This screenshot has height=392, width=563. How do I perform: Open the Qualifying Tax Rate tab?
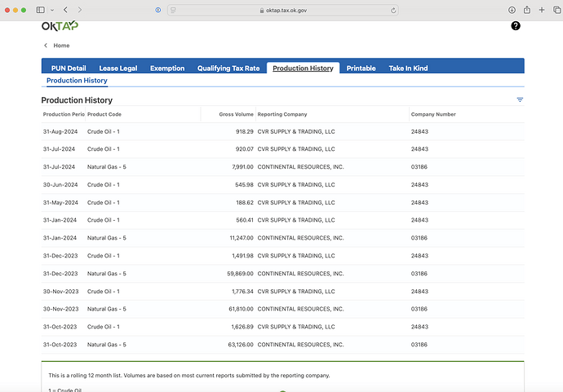[228, 68]
